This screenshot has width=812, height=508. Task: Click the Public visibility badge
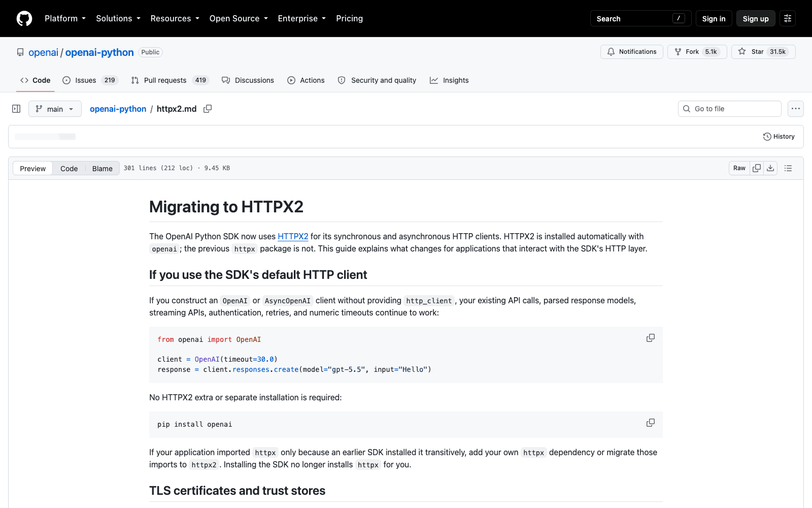150,52
